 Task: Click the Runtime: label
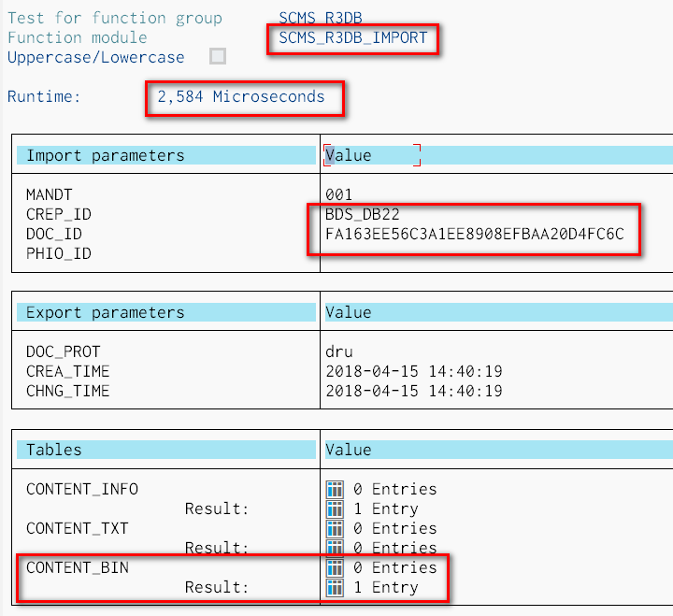coord(44,96)
